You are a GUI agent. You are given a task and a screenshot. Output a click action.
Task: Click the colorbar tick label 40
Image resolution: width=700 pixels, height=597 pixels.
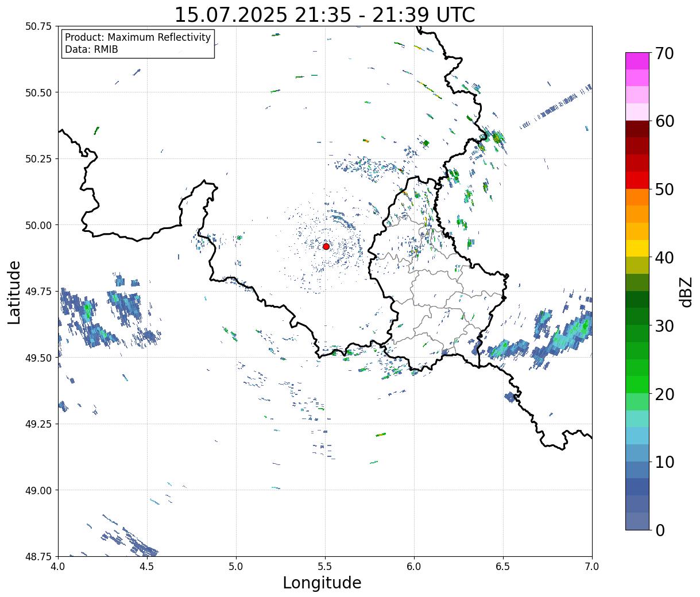click(664, 258)
